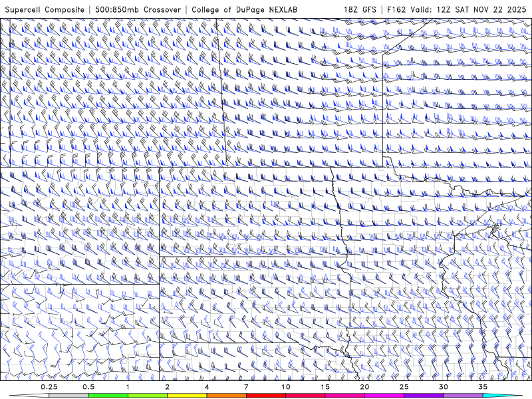
Task: Click the legend value 25
Action: pyautogui.click(x=404, y=387)
